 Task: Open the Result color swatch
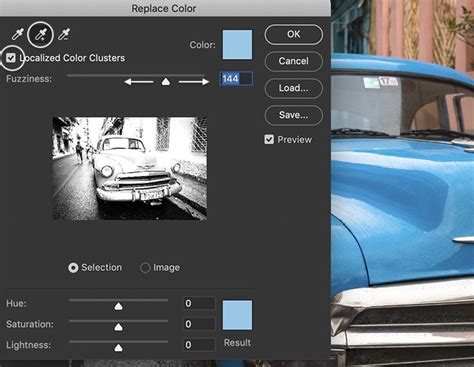pyautogui.click(x=237, y=315)
